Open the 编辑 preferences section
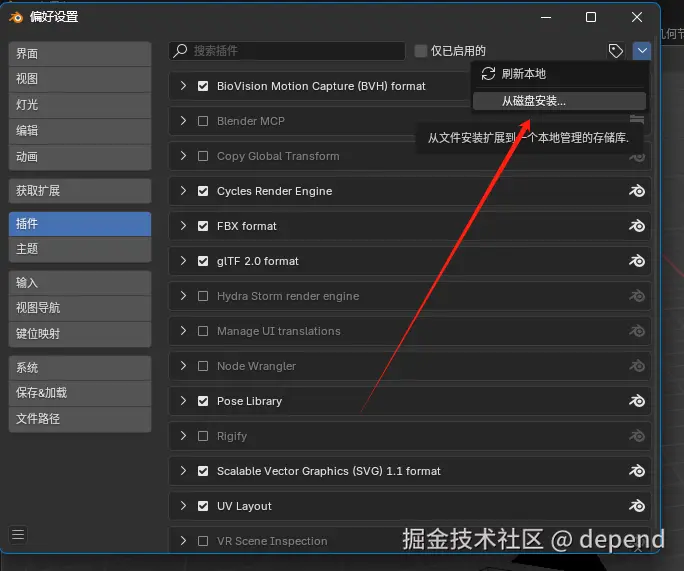The image size is (684, 571). 80,130
